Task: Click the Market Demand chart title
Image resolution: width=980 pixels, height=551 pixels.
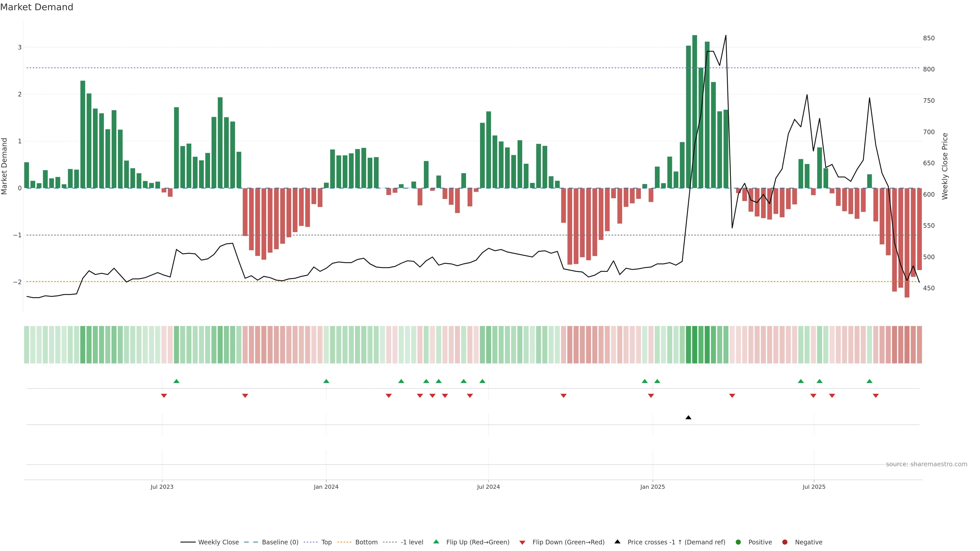Action: [x=36, y=7]
